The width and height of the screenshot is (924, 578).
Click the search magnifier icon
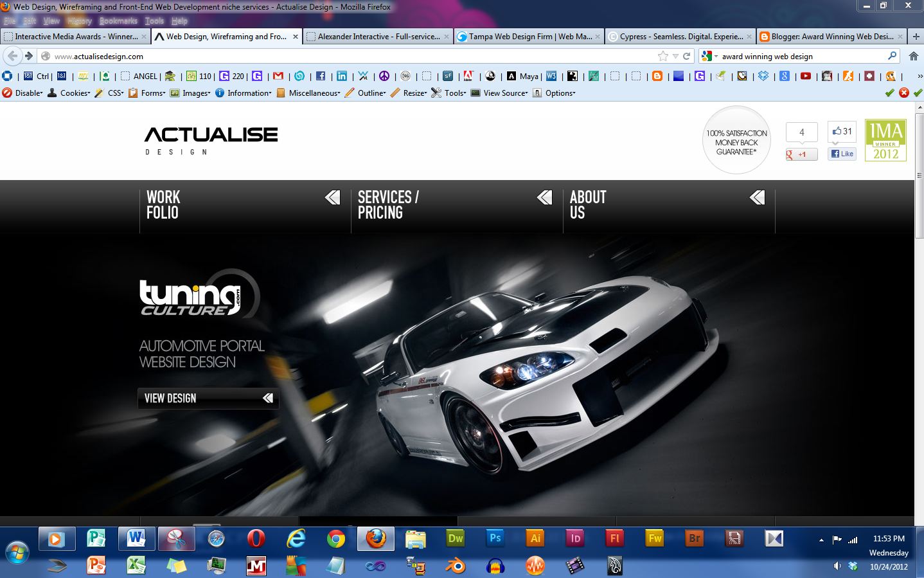click(x=892, y=56)
